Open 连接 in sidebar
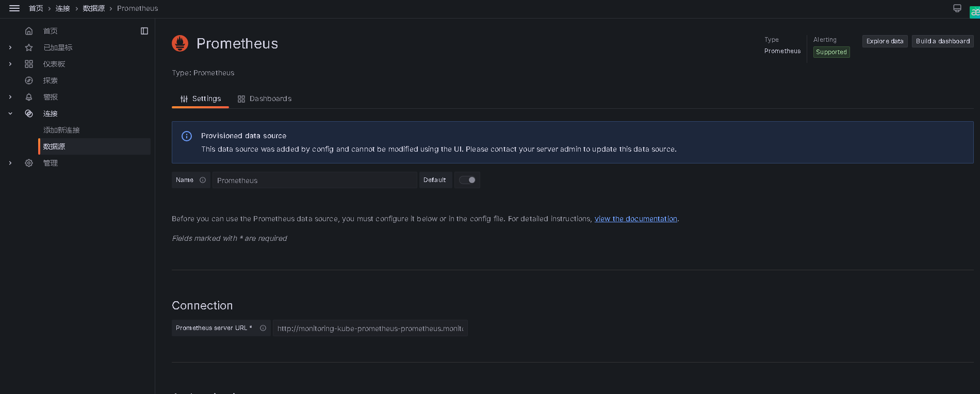The width and height of the screenshot is (980, 394). click(51, 113)
